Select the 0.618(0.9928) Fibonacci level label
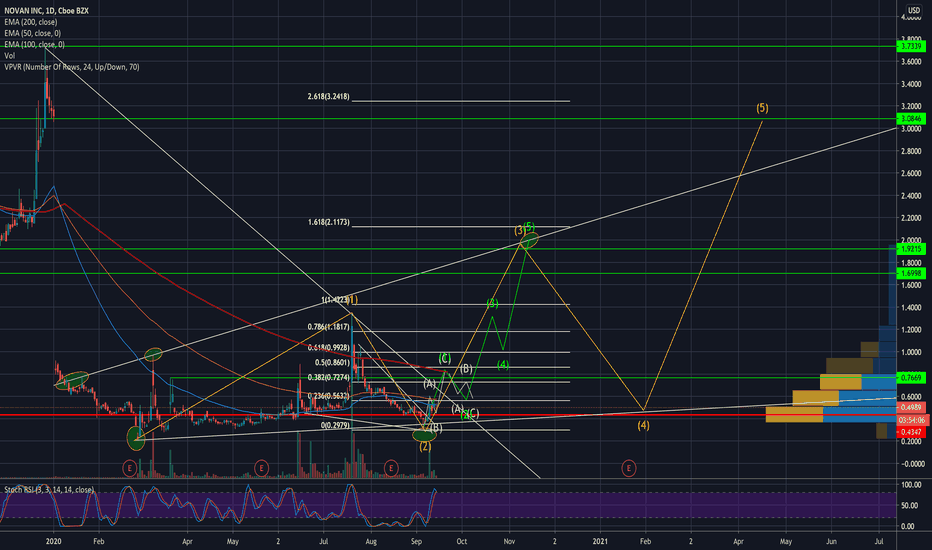The height and width of the screenshot is (550, 932). [329, 348]
